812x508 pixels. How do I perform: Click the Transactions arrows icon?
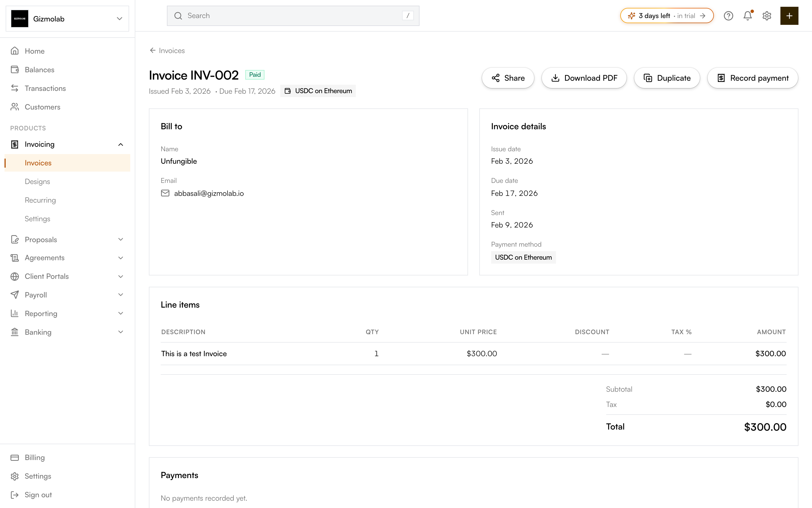click(x=15, y=88)
